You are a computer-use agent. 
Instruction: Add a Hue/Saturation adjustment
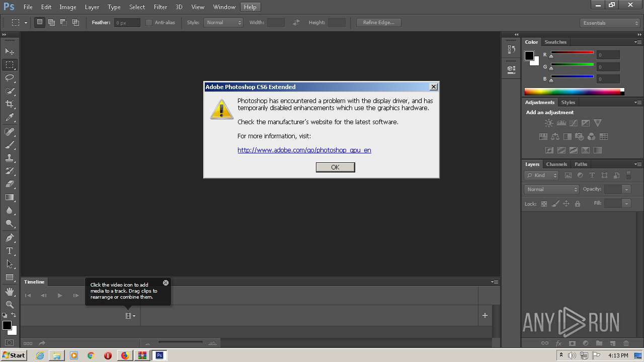[x=543, y=136]
